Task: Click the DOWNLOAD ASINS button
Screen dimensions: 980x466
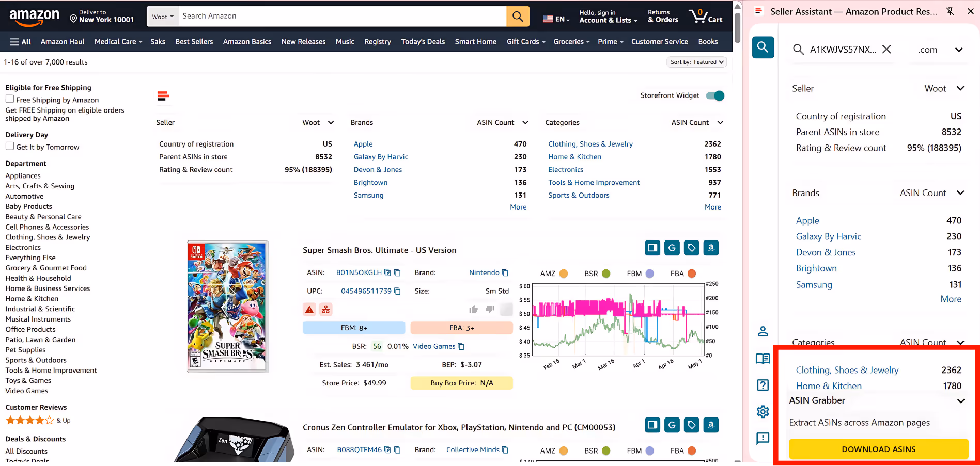Action: [x=879, y=449]
